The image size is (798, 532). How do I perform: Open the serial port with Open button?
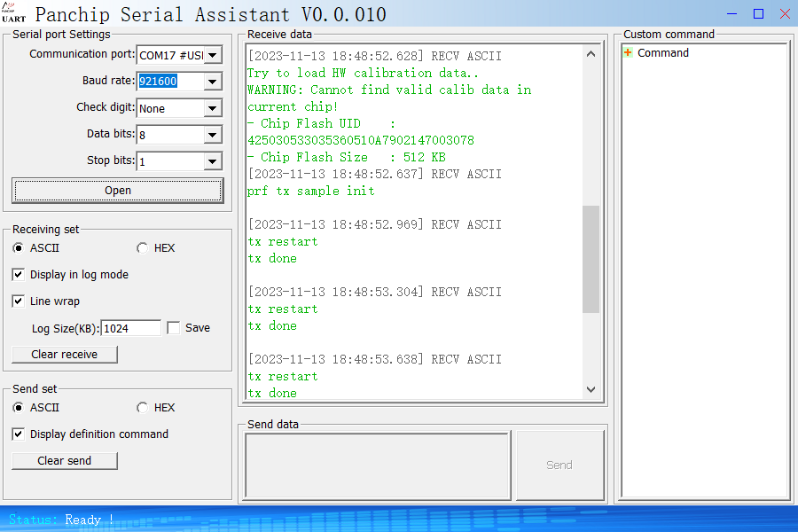click(118, 191)
